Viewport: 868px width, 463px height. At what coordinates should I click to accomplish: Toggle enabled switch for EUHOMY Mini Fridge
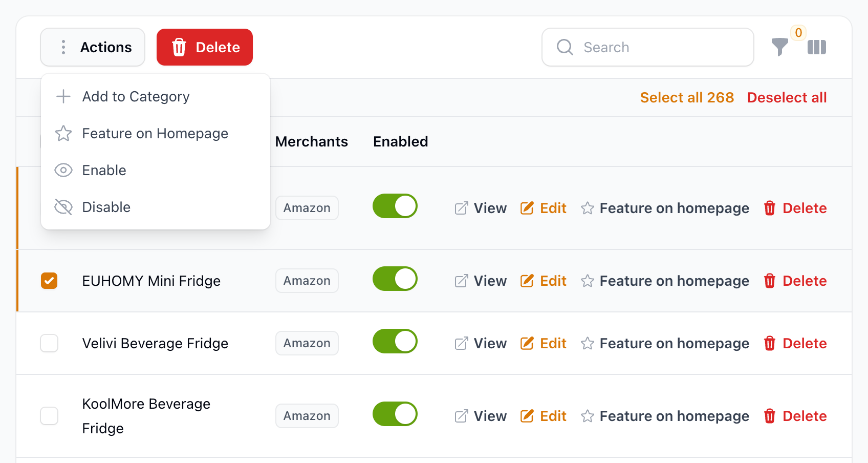(395, 279)
